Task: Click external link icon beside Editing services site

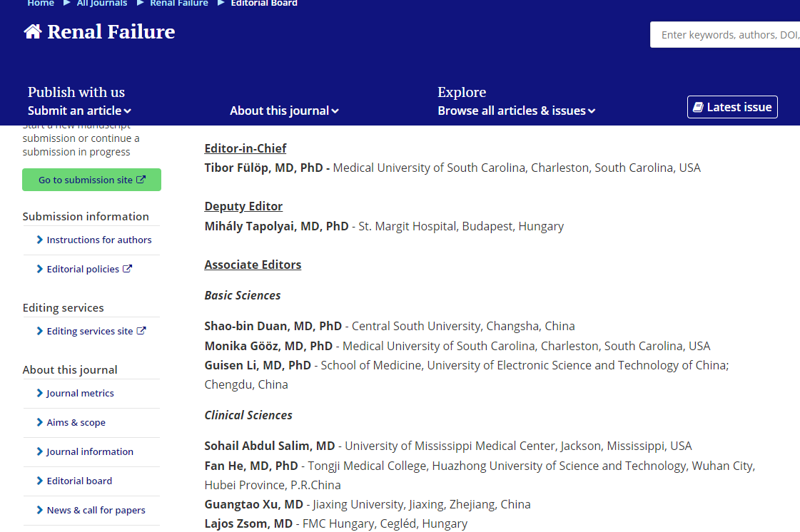Action: pos(141,331)
